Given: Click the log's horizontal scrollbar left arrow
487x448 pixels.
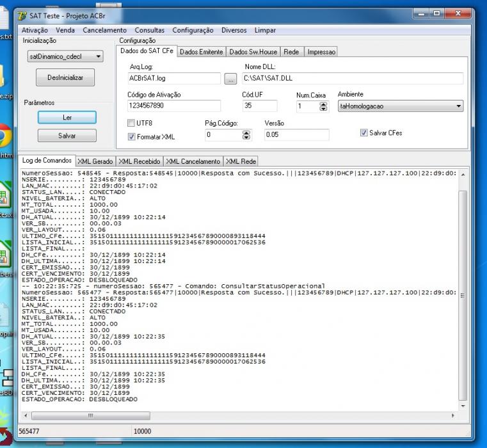Looking at the screenshot, I should 26,416.
